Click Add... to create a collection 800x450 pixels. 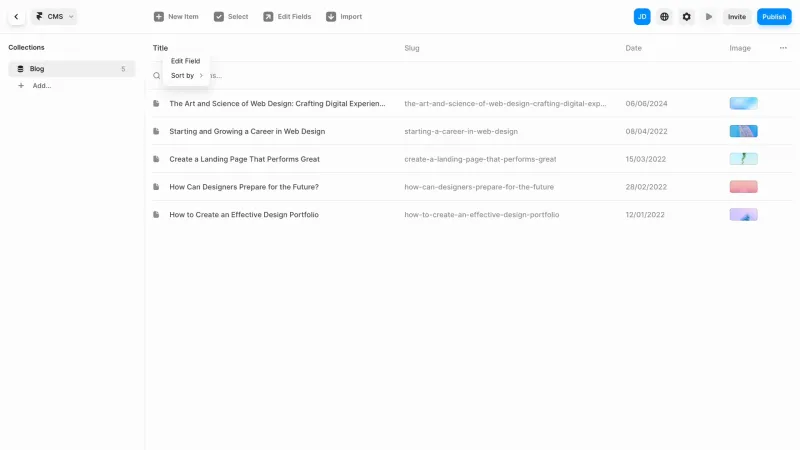point(42,86)
